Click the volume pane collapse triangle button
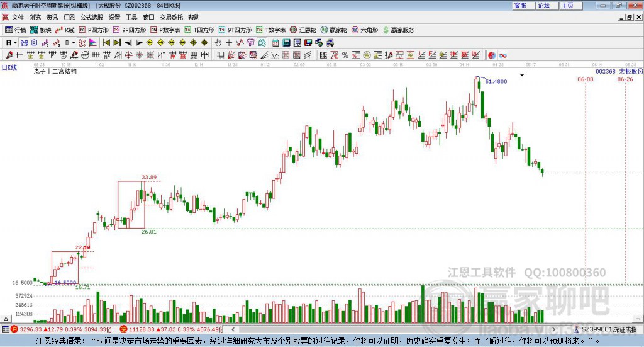 click(x=6, y=319)
